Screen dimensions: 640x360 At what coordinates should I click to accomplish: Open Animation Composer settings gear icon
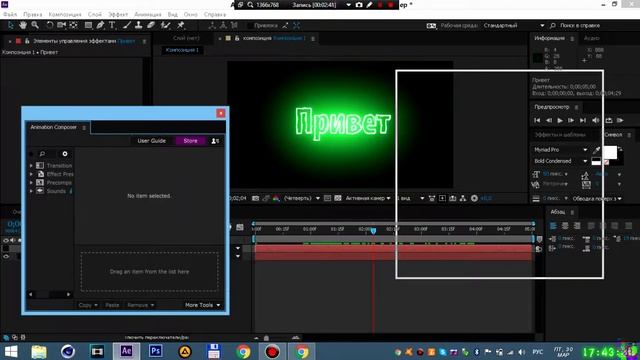pyautogui.click(x=65, y=154)
